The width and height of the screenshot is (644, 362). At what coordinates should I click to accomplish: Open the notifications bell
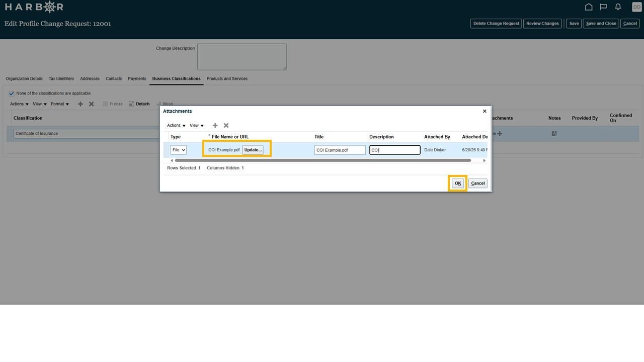point(618,7)
